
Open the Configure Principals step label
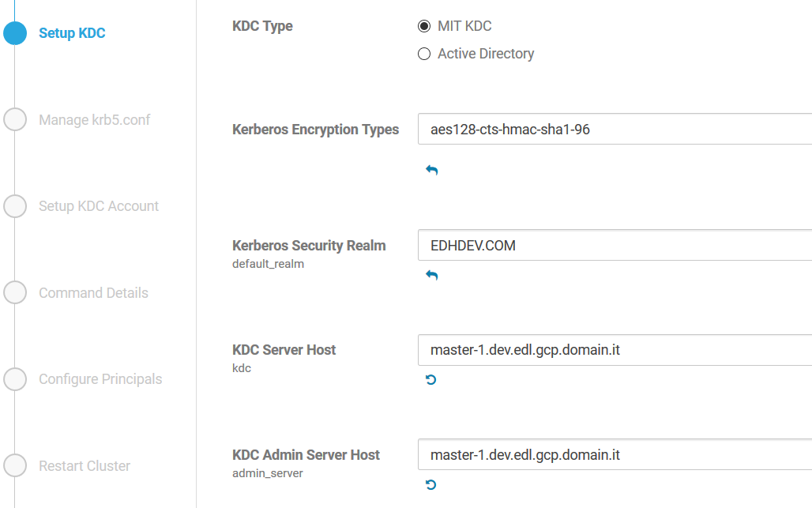[x=100, y=379]
